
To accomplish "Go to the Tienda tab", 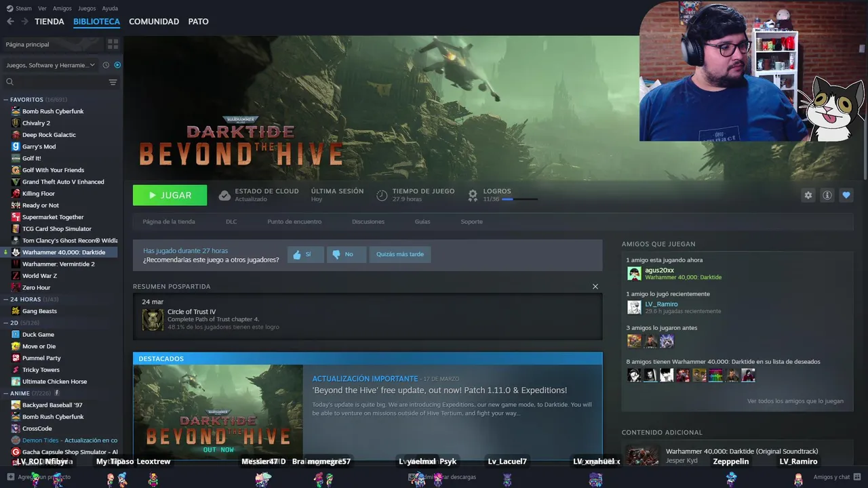I will 50,22.
